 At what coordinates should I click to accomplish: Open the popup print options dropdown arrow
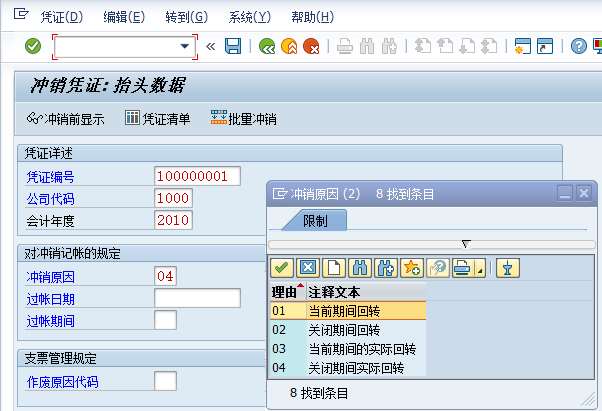tap(481, 269)
